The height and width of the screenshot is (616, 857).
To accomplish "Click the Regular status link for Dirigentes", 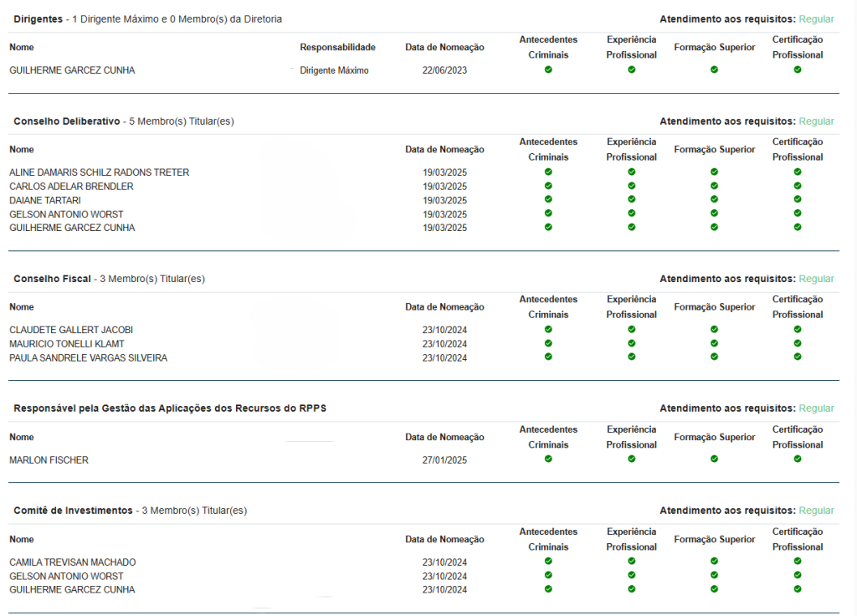I will click(816, 18).
